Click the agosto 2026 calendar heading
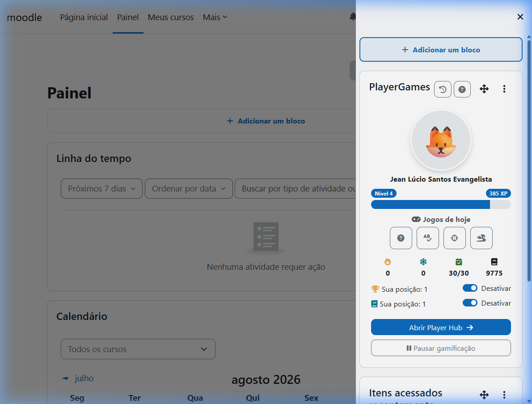This screenshot has height=404, width=532. pyautogui.click(x=266, y=379)
